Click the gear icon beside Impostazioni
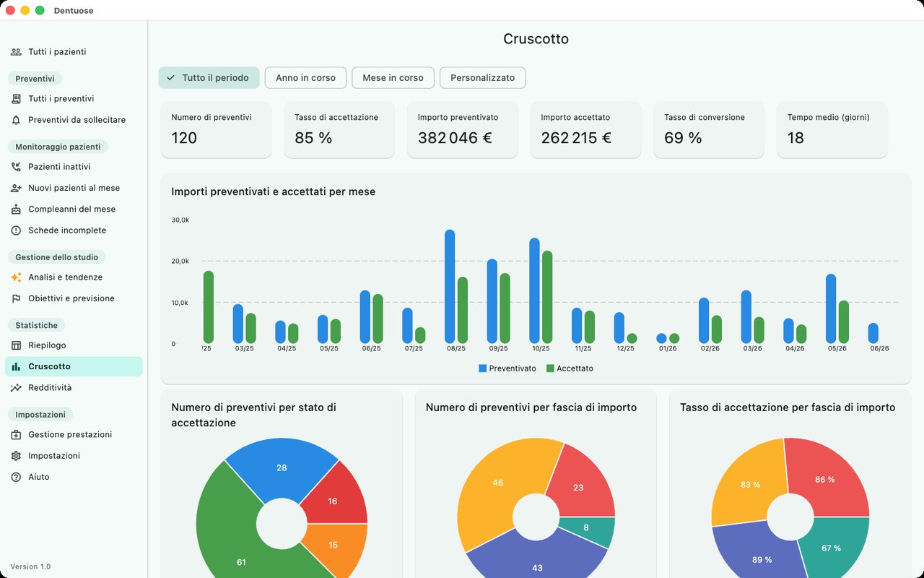 16,456
